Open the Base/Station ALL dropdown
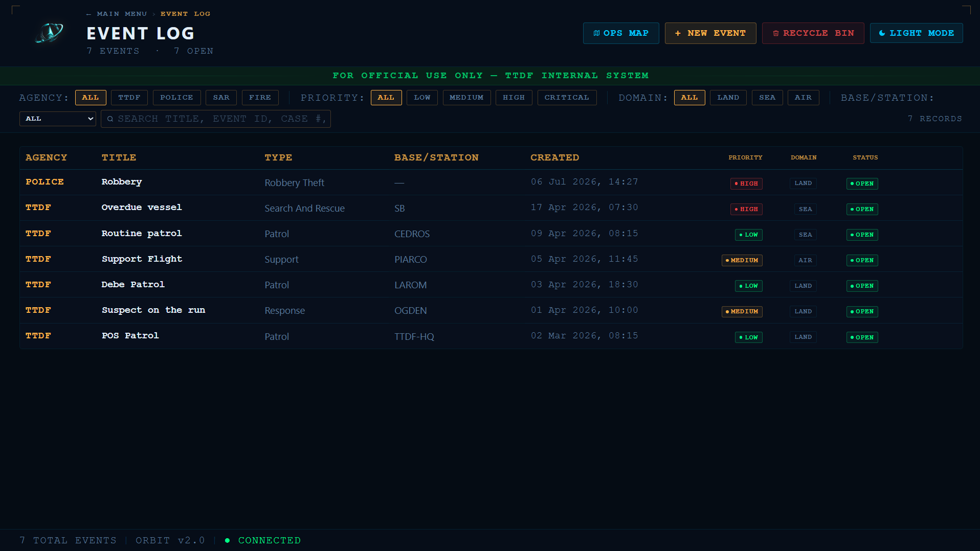 tap(58, 119)
